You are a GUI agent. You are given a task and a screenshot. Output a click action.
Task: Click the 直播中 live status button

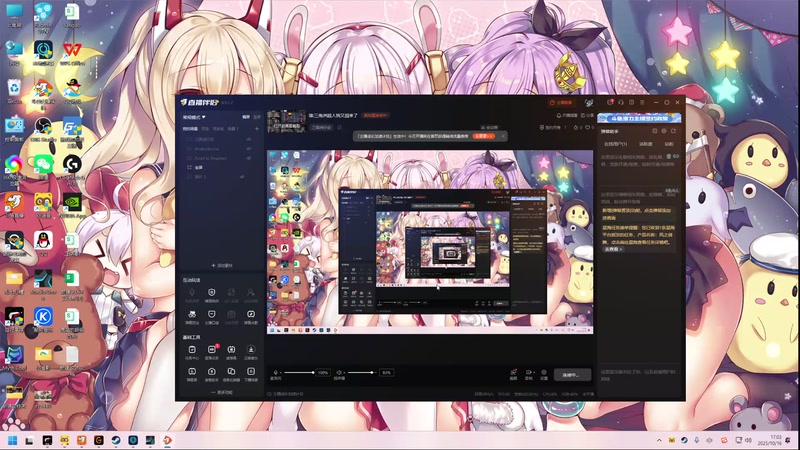click(x=572, y=375)
